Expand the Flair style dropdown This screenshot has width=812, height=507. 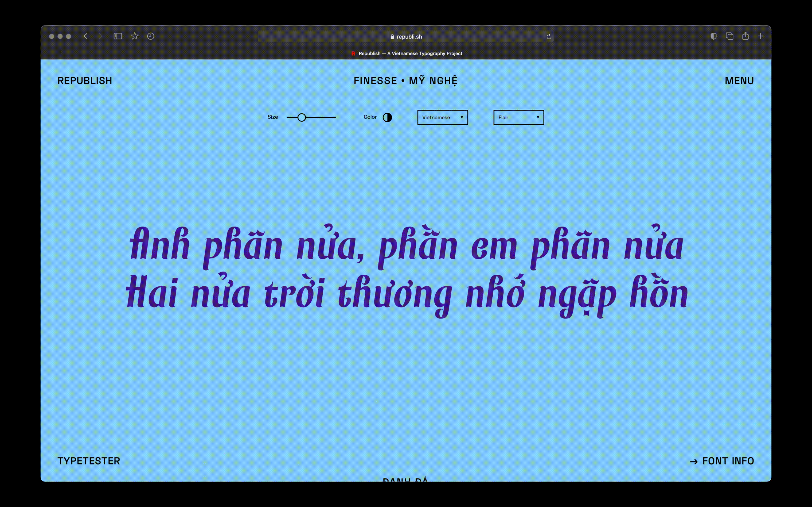pyautogui.click(x=518, y=117)
